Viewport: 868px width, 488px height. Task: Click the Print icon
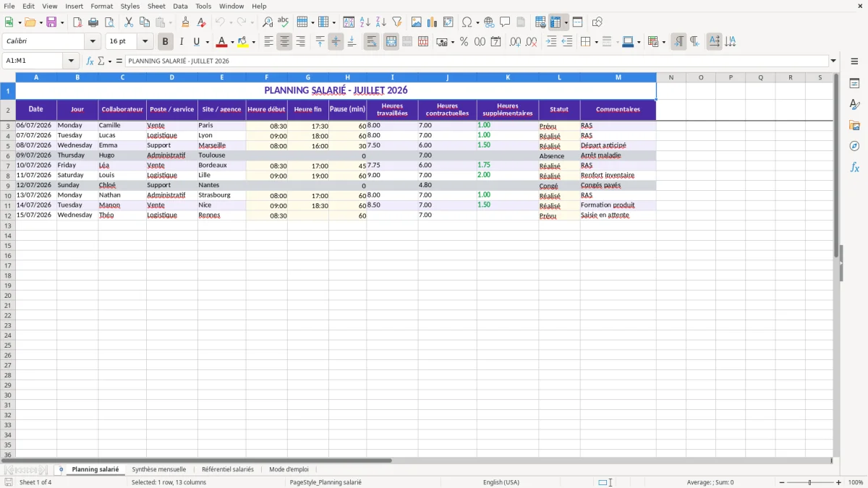coord(93,22)
